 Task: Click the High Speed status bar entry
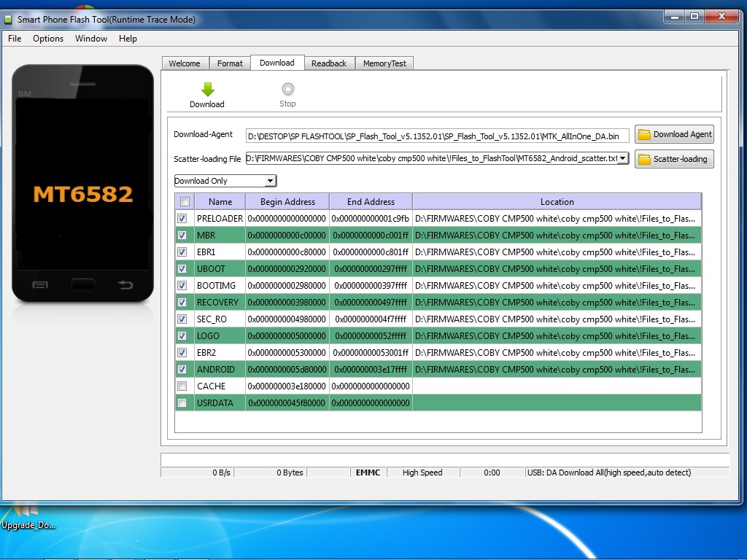coord(422,472)
